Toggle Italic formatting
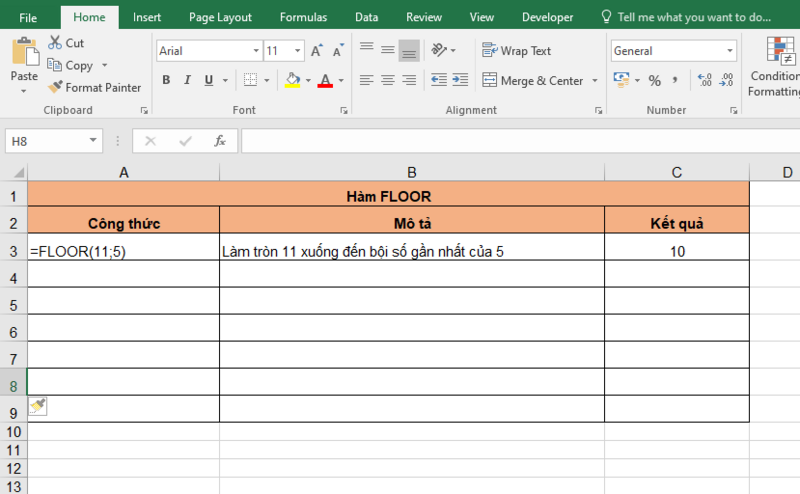Screen dimensions: 800x494 [x=187, y=81]
